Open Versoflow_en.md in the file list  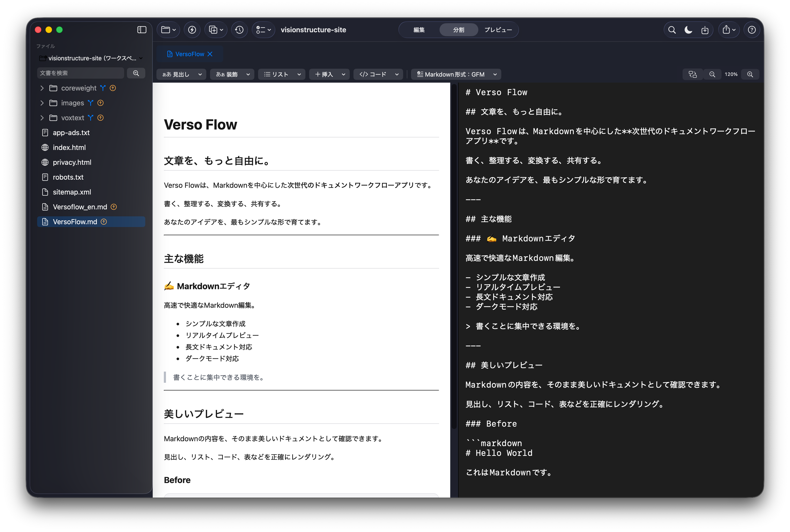tap(91, 207)
